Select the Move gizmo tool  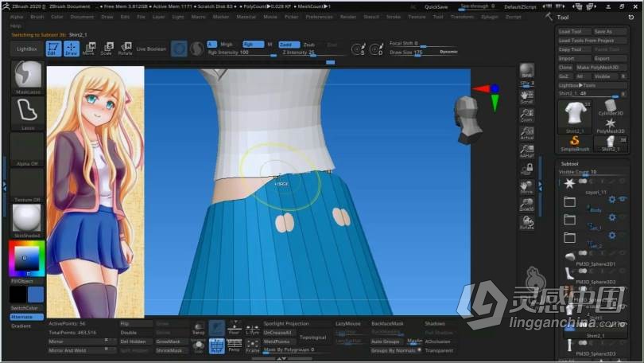pyautogui.click(x=89, y=49)
